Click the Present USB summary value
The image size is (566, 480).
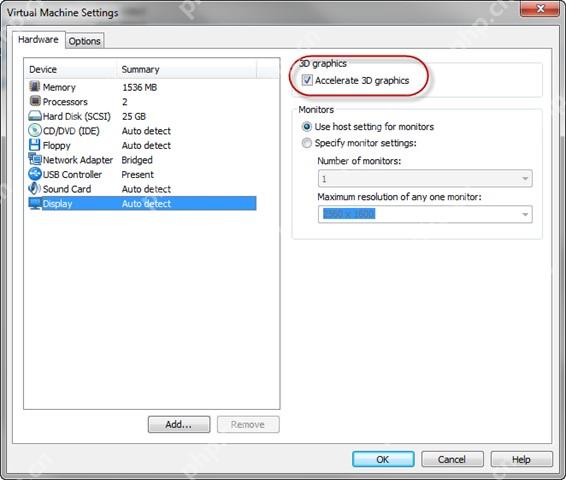(138, 174)
